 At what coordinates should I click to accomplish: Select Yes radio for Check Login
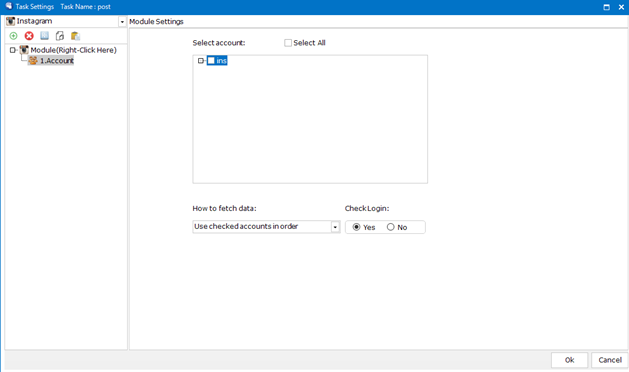coord(356,227)
